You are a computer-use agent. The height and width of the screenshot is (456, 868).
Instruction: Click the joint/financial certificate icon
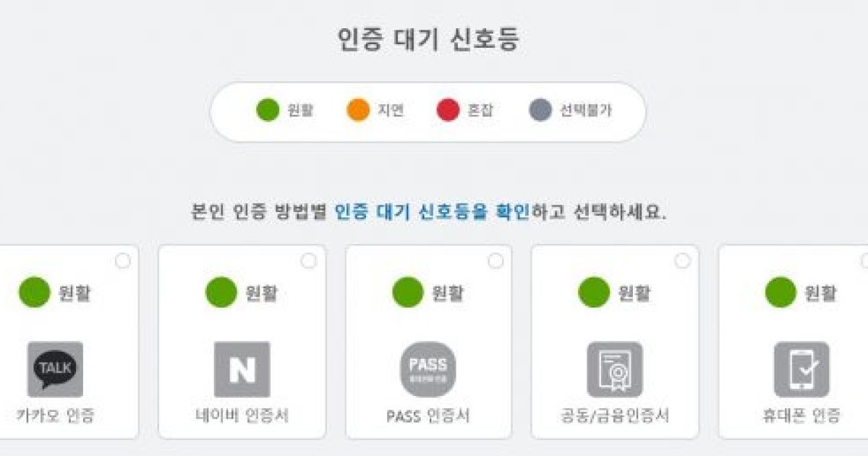pyautogui.click(x=615, y=370)
